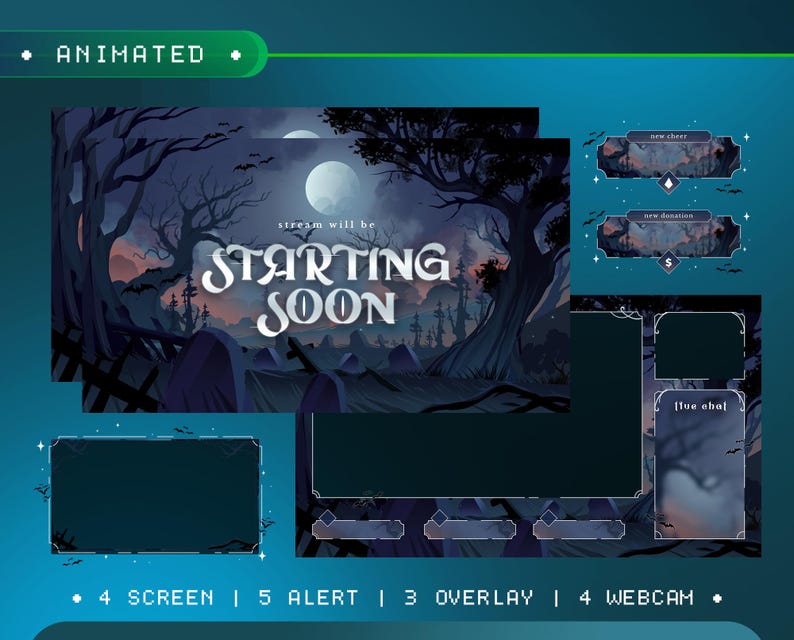Click the live chat panel
This screenshot has width=794, height=640.
[700, 464]
